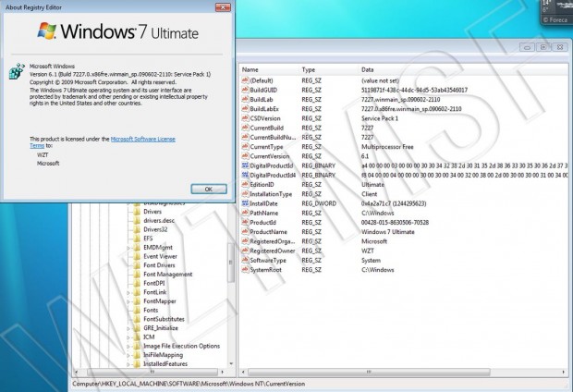Click the values pane scroll left arrow
Image resolution: width=573 pixels, height=392 pixels.
pos(243,372)
